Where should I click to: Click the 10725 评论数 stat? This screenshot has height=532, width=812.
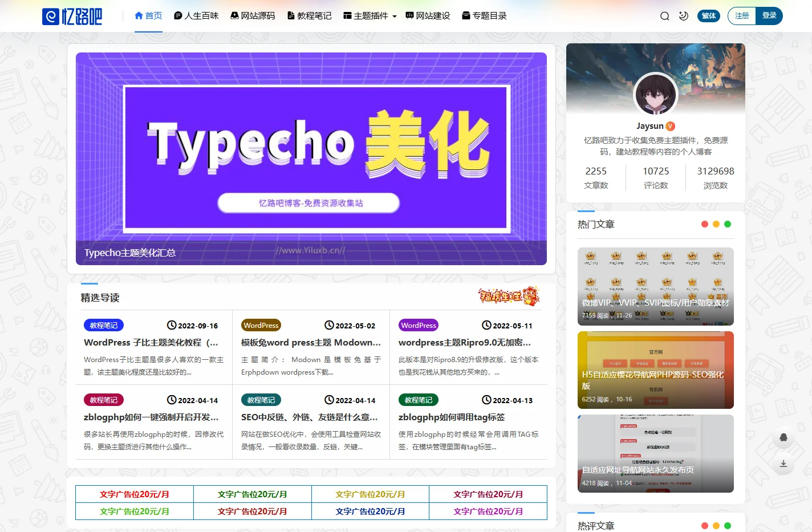coord(656,178)
